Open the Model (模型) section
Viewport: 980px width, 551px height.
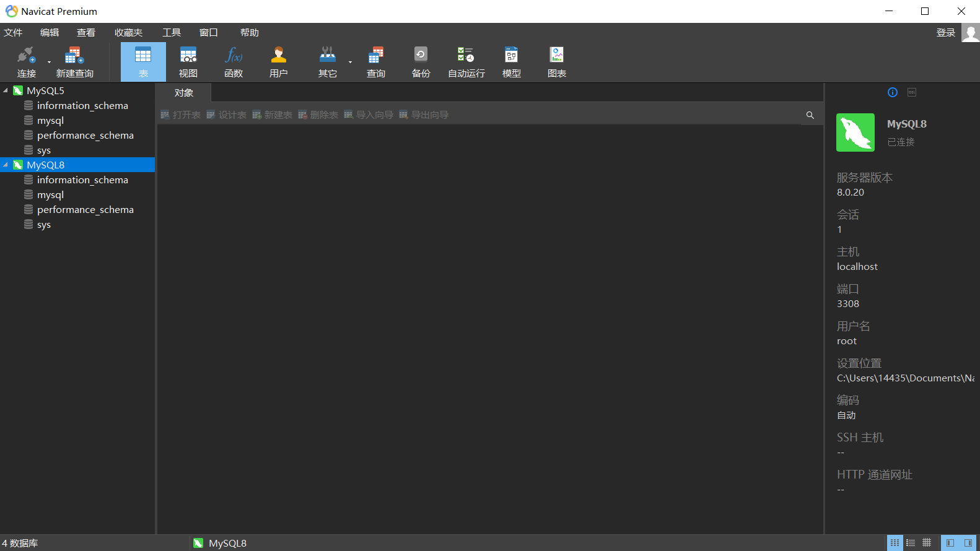pos(511,62)
